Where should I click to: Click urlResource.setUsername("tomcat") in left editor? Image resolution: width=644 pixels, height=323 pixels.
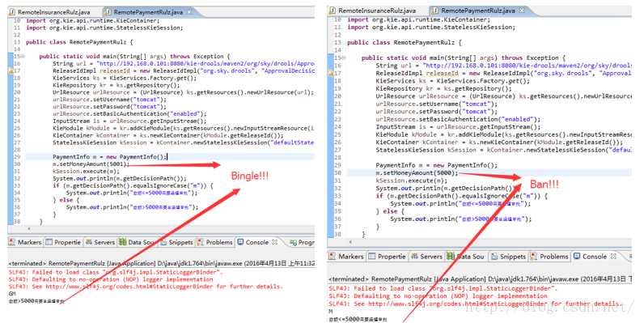109,100
